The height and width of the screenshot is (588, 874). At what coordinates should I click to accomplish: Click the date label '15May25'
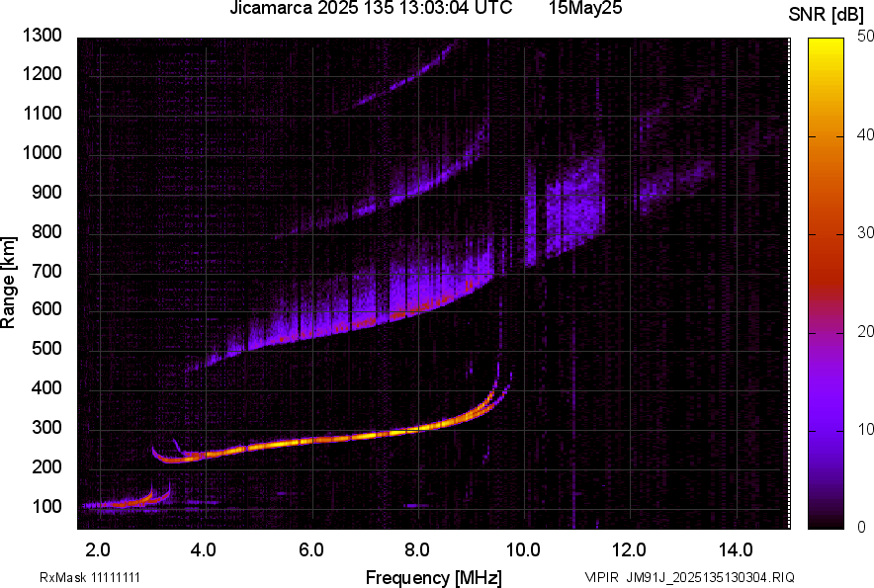coord(584,8)
